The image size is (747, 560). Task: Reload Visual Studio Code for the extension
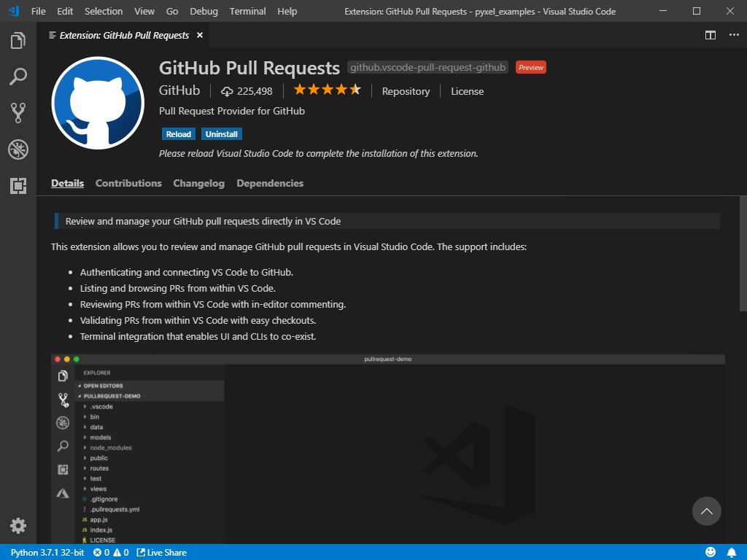[x=178, y=133]
